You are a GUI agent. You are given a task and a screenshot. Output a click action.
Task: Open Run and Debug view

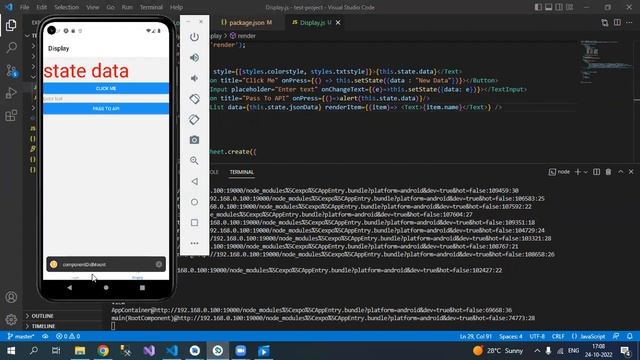[11, 93]
